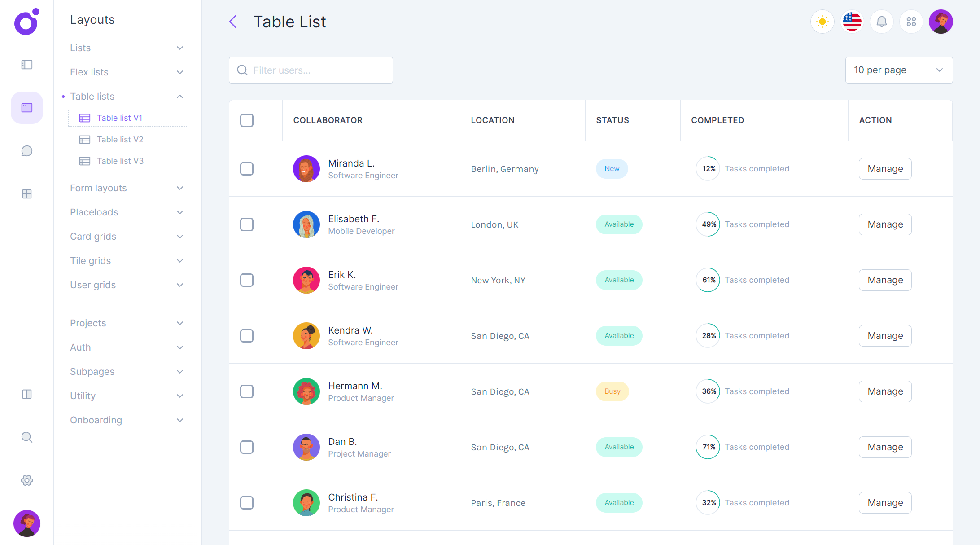Open the widgets grid icon in the sidebar
980x545 pixels.
click(26, 194)
